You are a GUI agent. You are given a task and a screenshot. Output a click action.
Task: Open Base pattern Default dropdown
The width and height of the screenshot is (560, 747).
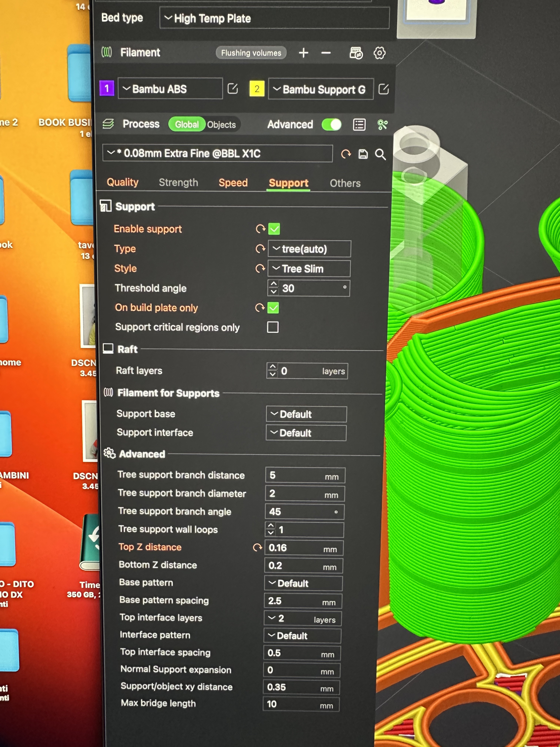(x=303, y=583)
